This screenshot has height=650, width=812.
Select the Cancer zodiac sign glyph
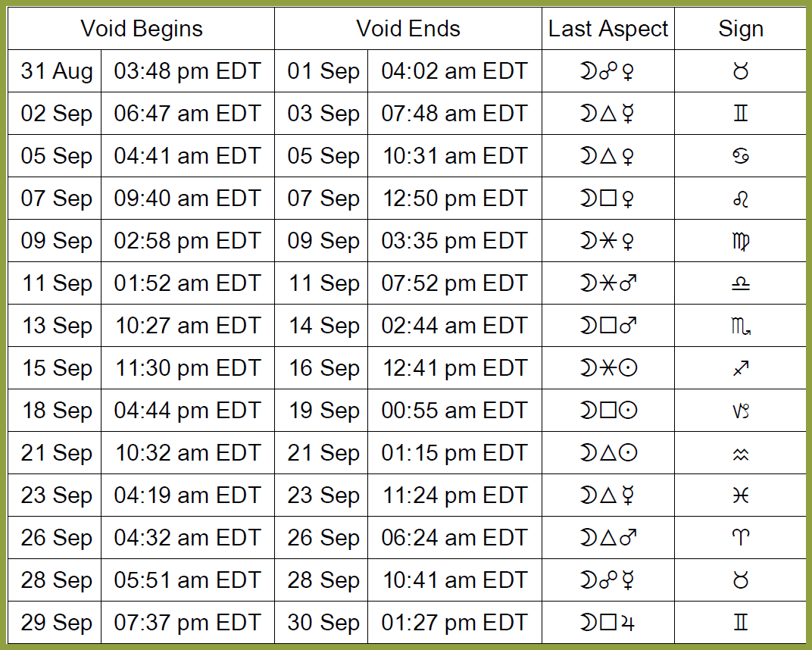(x=741, y=156)
